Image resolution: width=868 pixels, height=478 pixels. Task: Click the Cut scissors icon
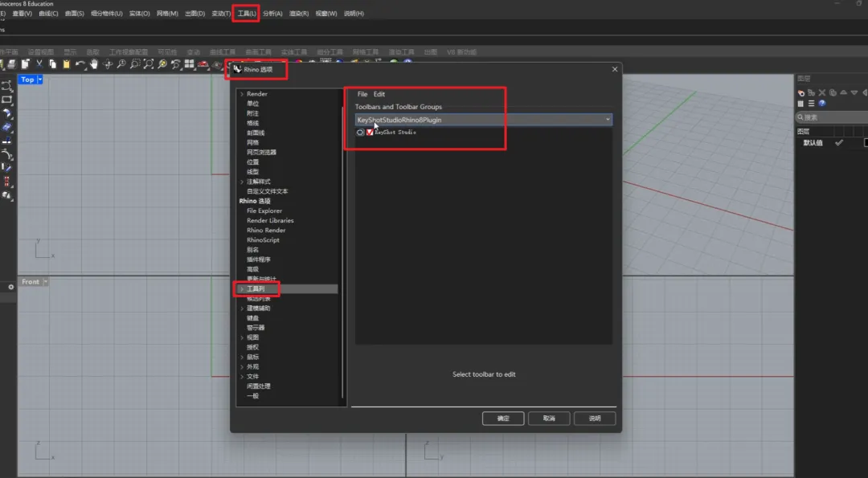click(x=39, y=64)
